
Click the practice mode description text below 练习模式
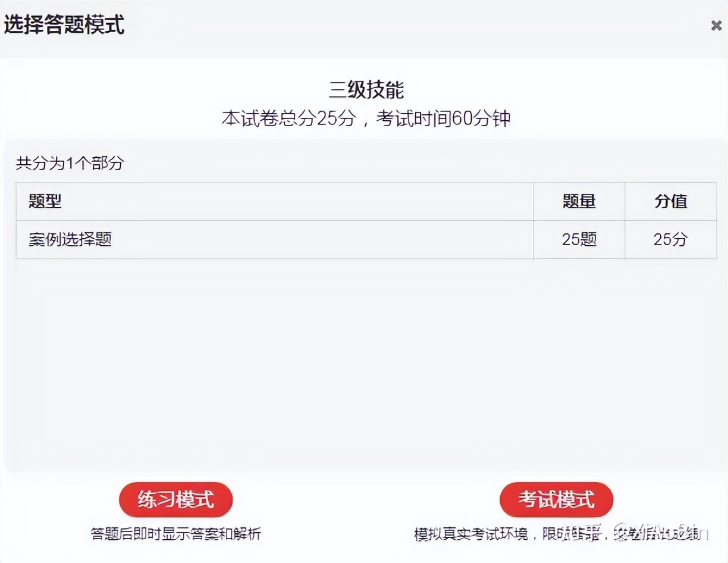pos(175,534)
